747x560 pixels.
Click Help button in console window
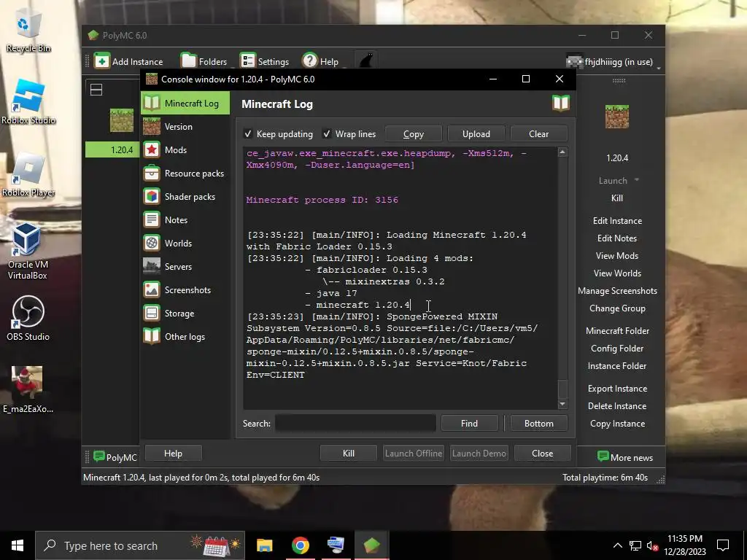[x=173, y=454]
